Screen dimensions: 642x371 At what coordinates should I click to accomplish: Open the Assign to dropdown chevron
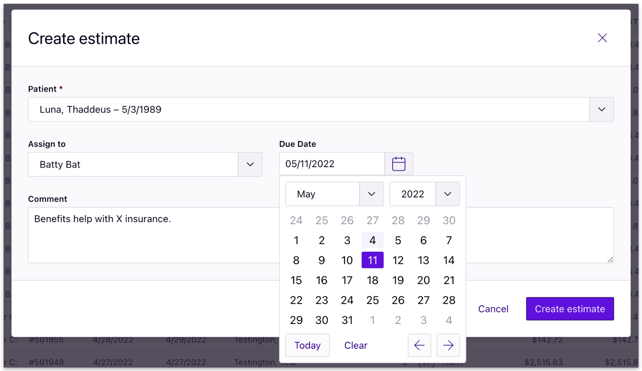pyautogui.click(x=250, y=164)
